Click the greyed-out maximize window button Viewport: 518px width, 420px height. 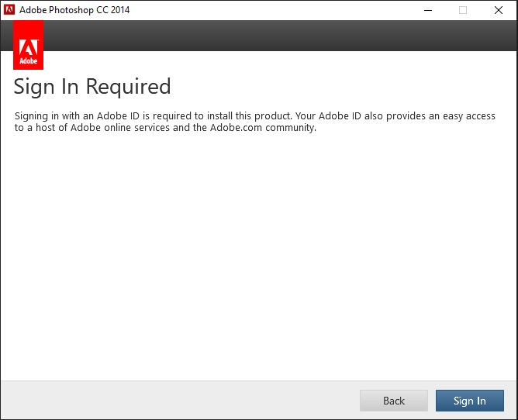[x=463, y=10]
